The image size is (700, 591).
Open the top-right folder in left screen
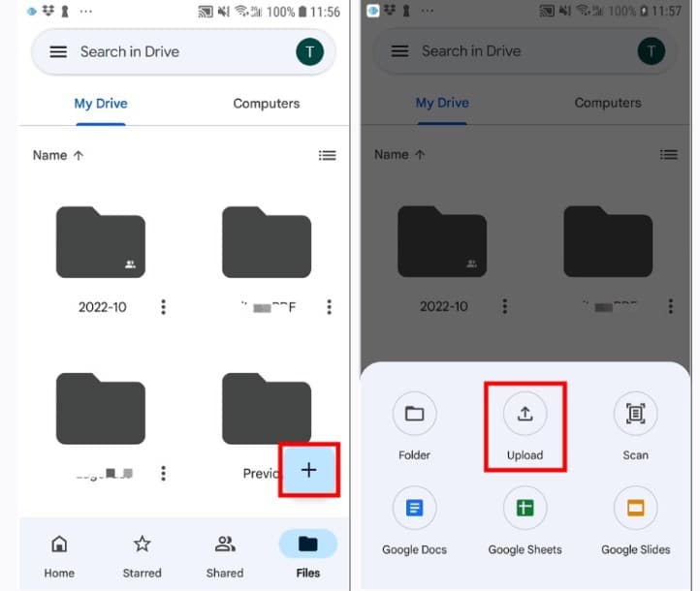pyautogui.click(x=267, y=242)
